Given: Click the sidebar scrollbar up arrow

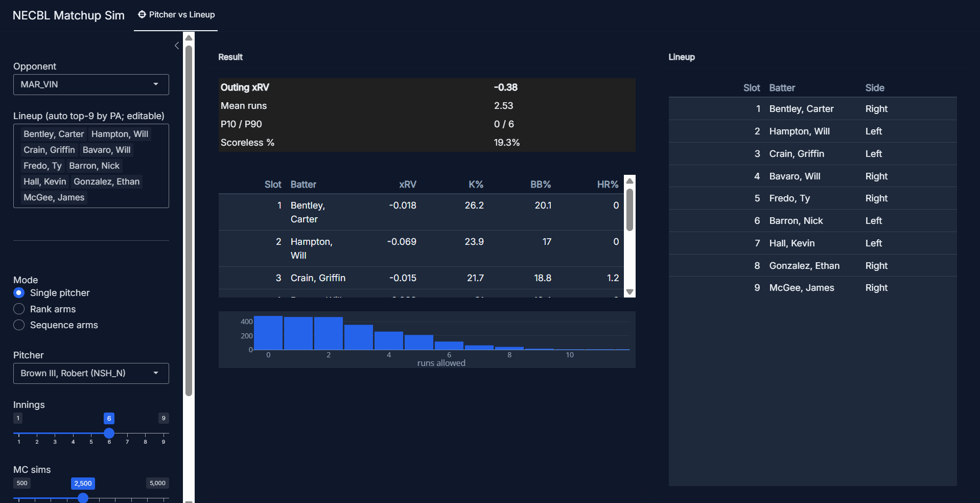Looking at the screenshot, I should click(x=189, y=38).
